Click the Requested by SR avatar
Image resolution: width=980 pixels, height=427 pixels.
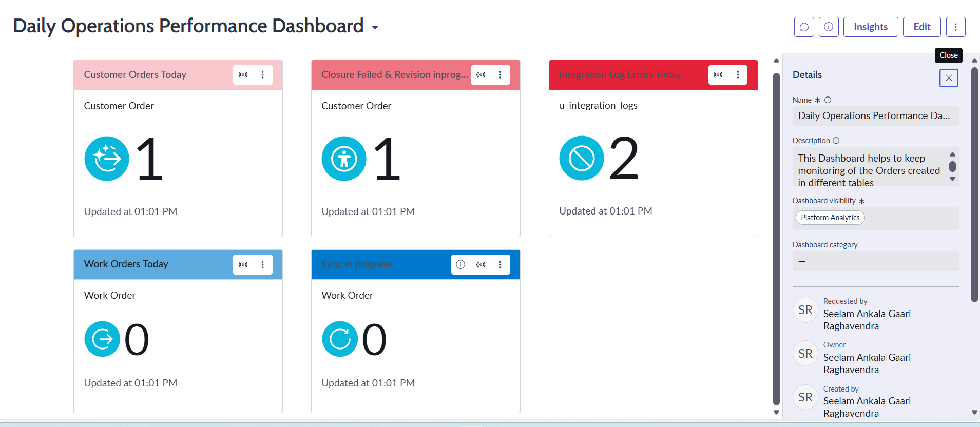pyautogui.click(x=805, y=310)
